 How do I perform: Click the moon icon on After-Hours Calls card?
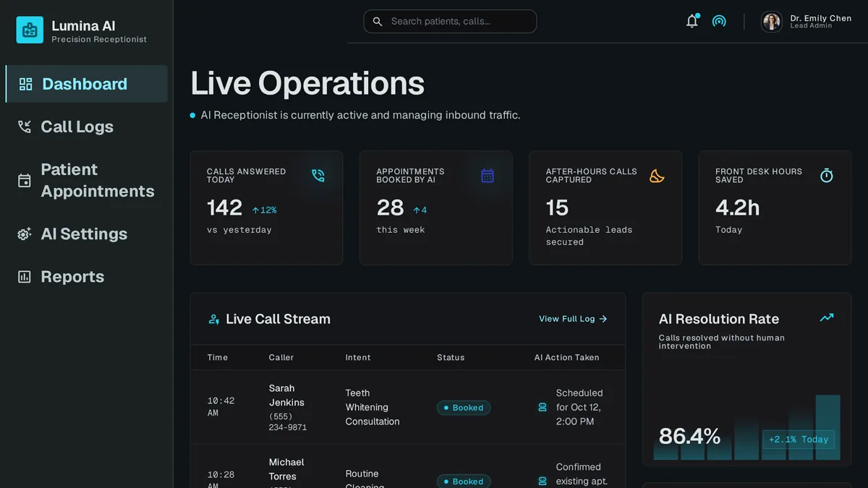coord(657,176)
